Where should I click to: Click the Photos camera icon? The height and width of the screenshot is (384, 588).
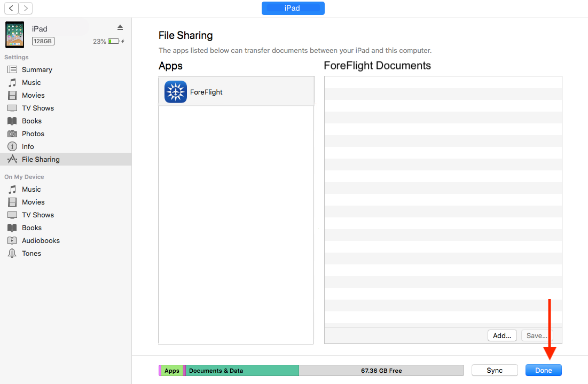pyautogui.click(x=12, y=134)
